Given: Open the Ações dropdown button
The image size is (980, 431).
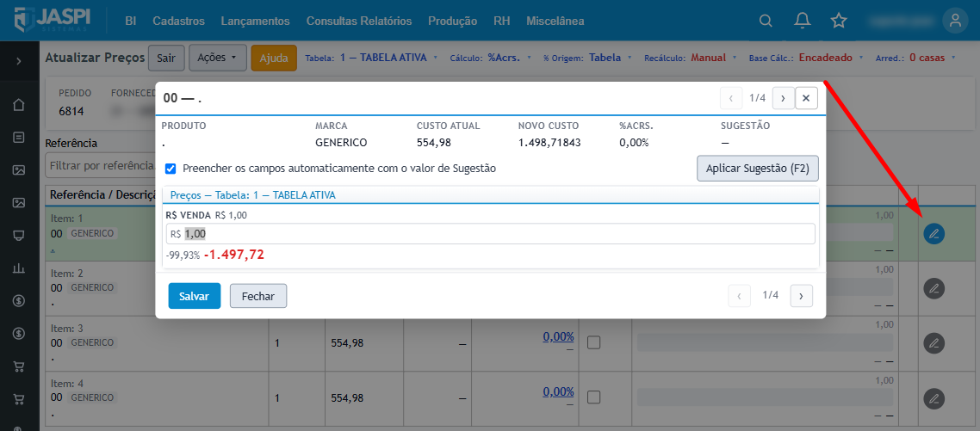Looking at the screenshot, I should tap(218, 58).
